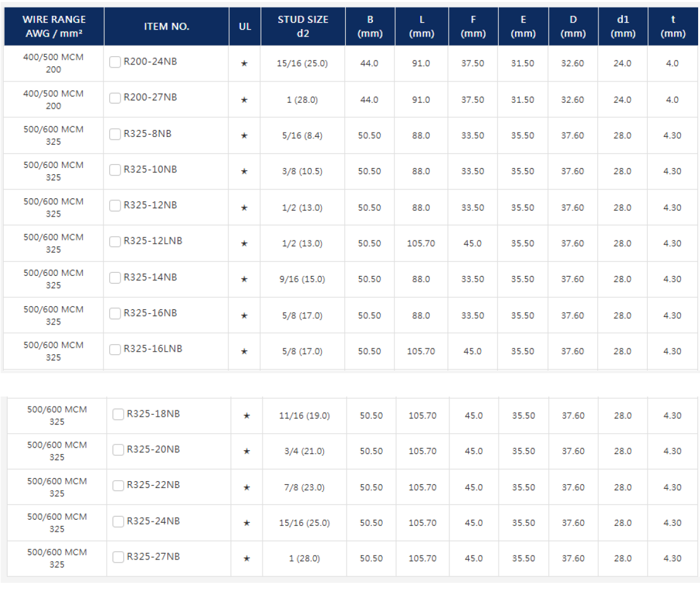Check the box beside R325-14NB
Image resolution: width=700 pixels, height=591 pixels.
point(115,278)
